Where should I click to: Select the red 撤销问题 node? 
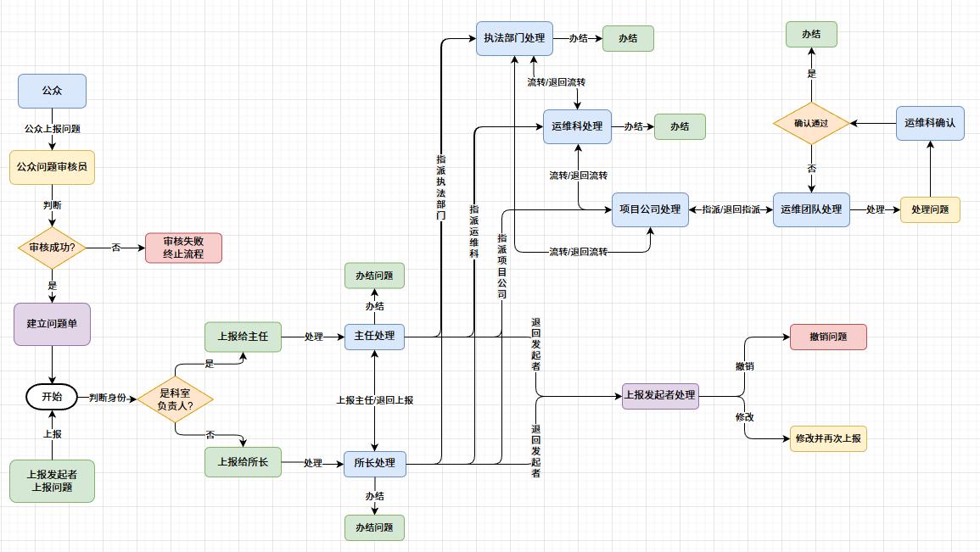coord(828,337)
